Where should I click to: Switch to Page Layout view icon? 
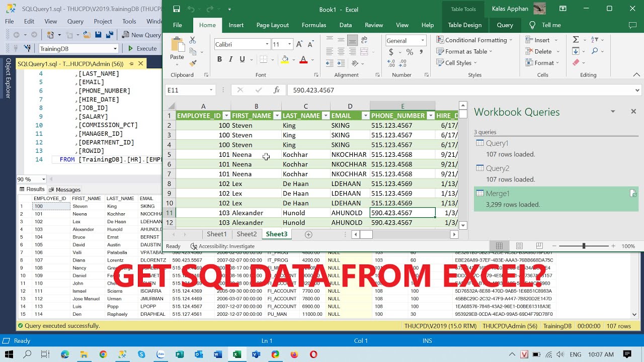tap(519, 246)
